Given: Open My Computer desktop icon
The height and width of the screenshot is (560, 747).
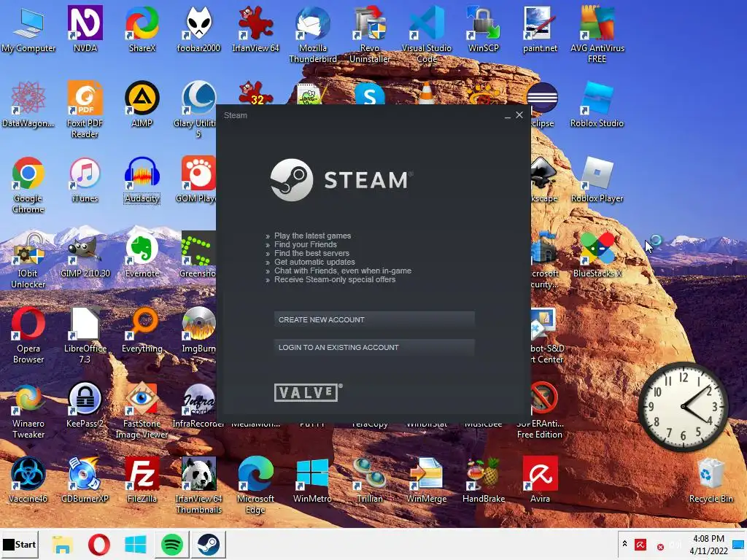Looking at the screenshot, I should click(28, 30).
